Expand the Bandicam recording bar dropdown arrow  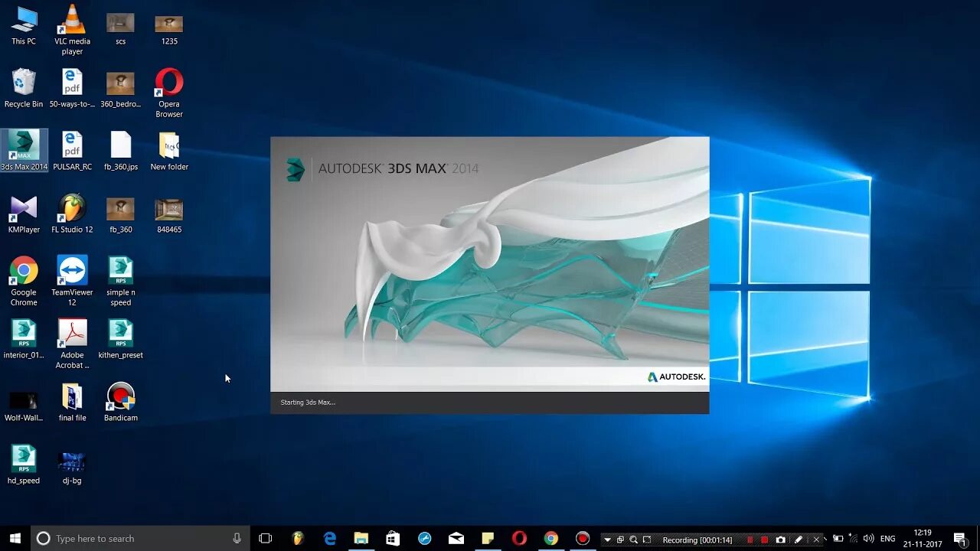[607, 540]
